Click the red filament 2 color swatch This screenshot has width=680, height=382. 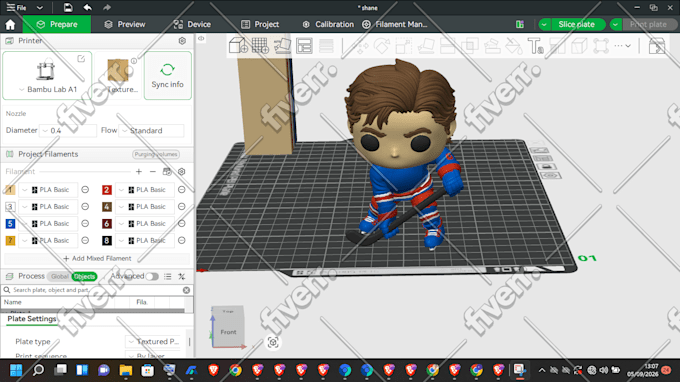[107, 190]
